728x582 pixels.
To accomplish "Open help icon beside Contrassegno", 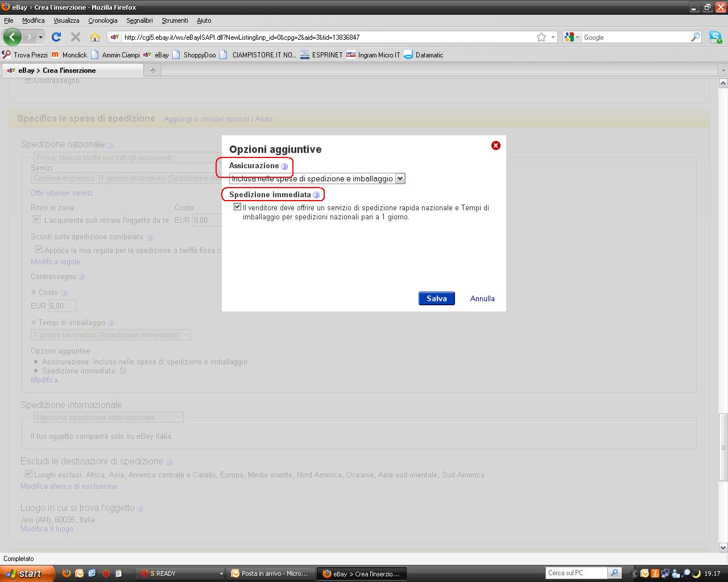I will [x=81, y=277].
